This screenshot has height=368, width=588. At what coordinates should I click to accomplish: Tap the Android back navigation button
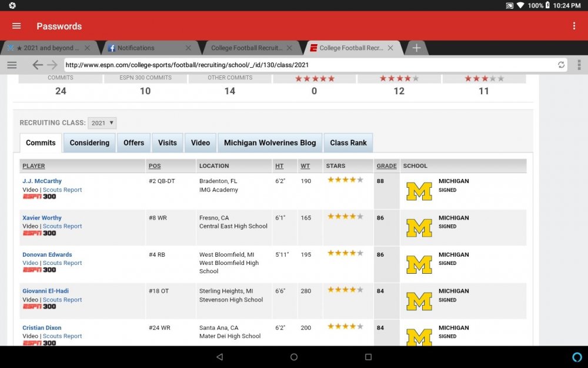point(220,357)
